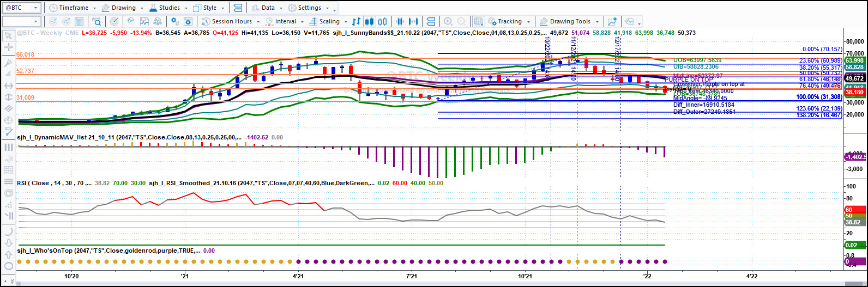The height and width of the screenshot is (287, 868).
Task: Click the 10'21 date on time axis
Action: click(526, 277)
